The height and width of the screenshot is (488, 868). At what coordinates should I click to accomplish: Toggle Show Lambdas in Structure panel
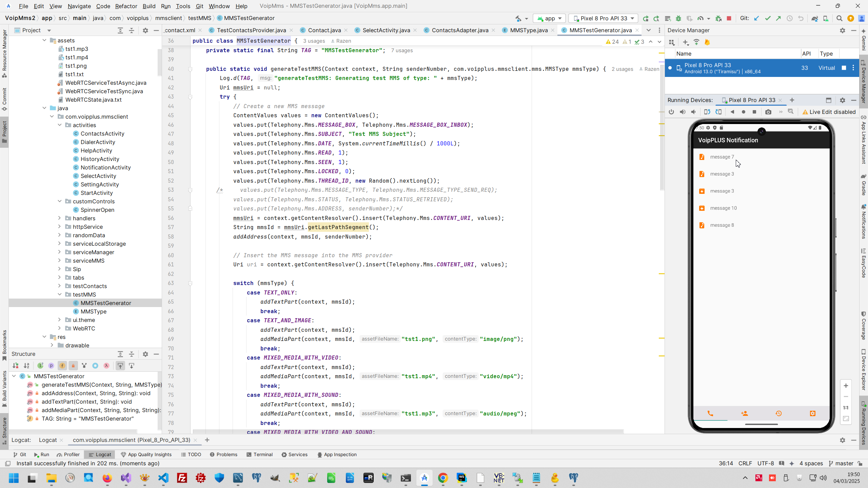(x=106, y=366)
